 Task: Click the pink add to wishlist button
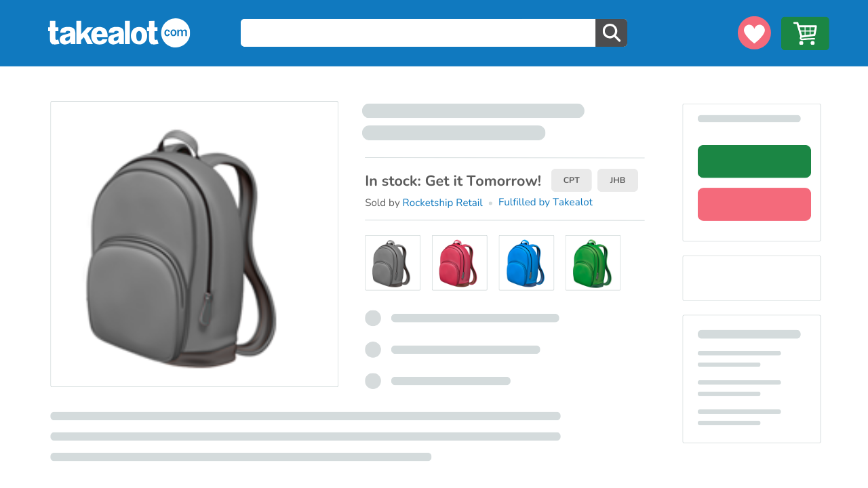click(x=754, y=204)
